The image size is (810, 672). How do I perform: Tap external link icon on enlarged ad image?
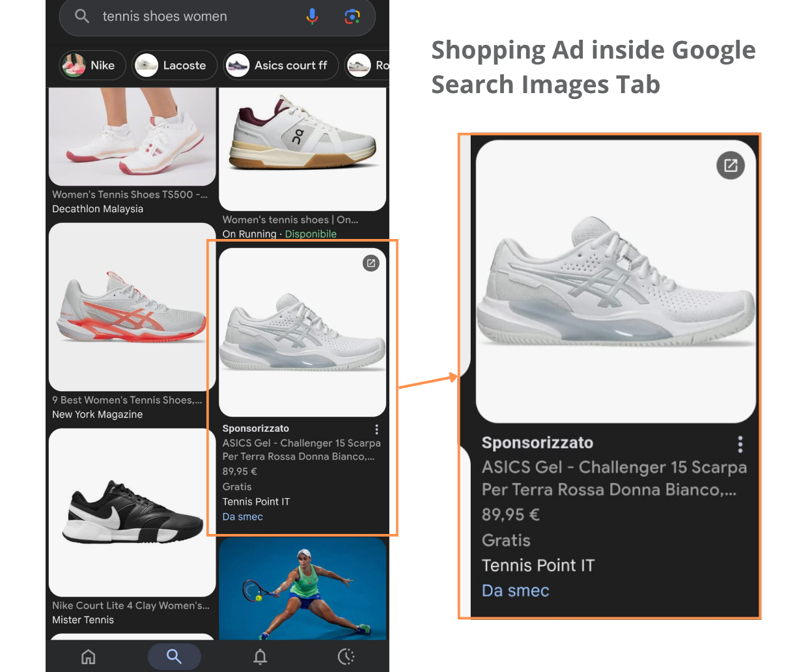click(x=731, y=165)
